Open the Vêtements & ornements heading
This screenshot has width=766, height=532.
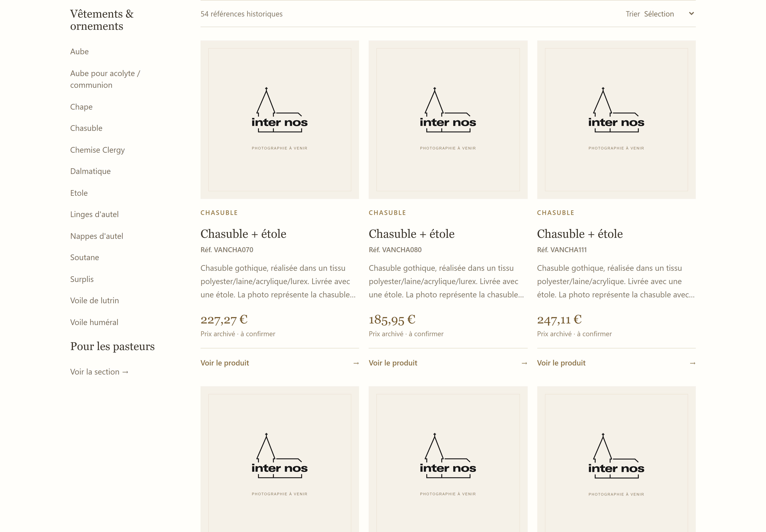102,20
